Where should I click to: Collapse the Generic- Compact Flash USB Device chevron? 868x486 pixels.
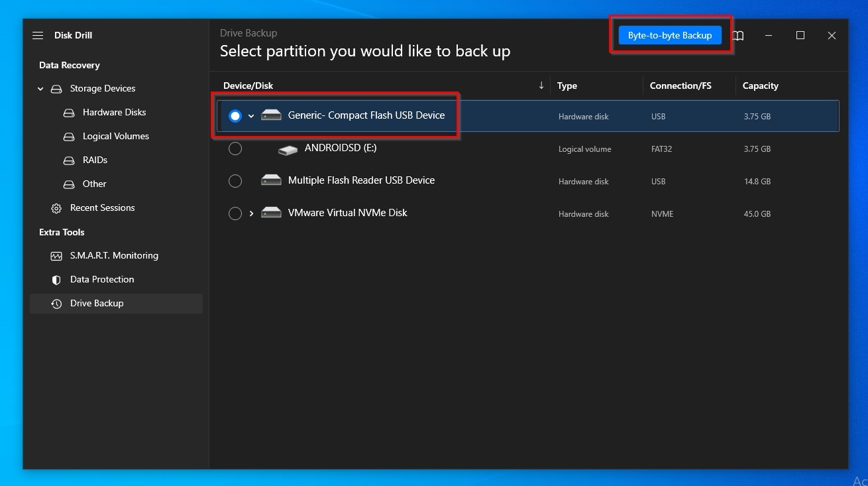click(x=251, y=116)
